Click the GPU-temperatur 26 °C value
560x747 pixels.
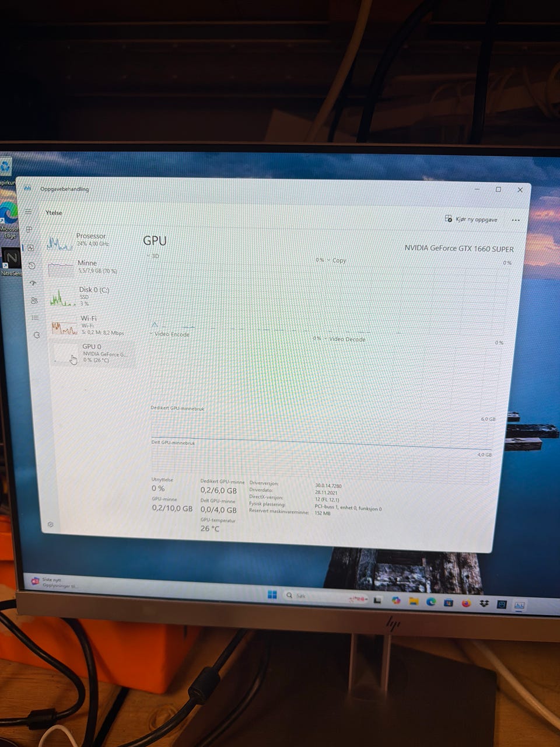pyautogui.click(x=210, y=529)
